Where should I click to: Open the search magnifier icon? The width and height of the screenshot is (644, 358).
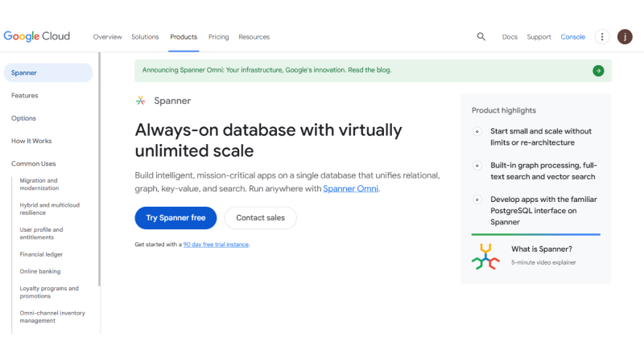pyautogui.click(x=481, y=36)
